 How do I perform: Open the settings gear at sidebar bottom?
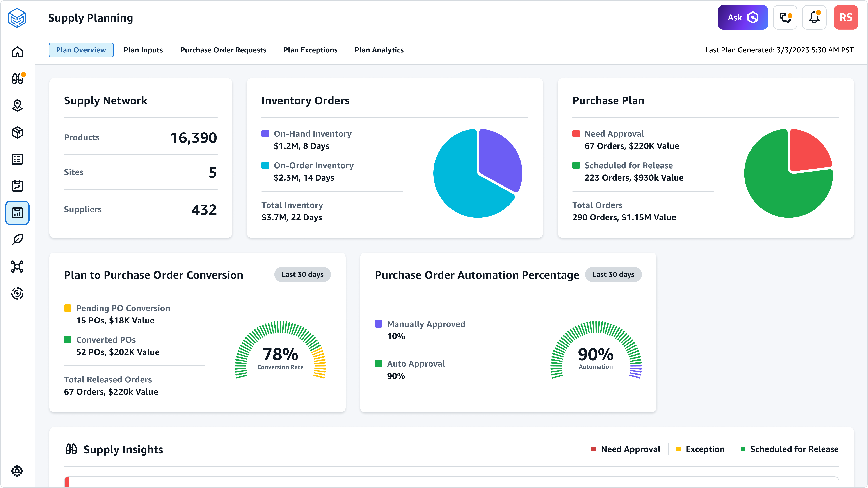tap(17, 471)
